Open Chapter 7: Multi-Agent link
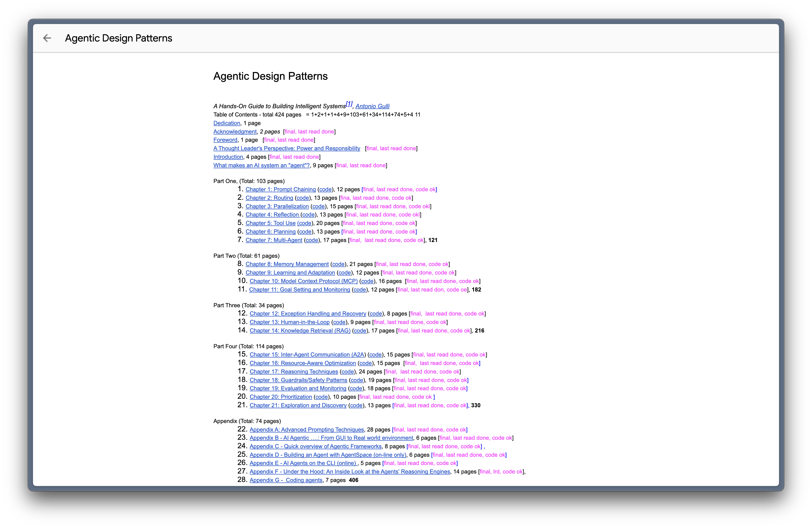The height and width of the screenshot is (528, 812). pos(273,240)
